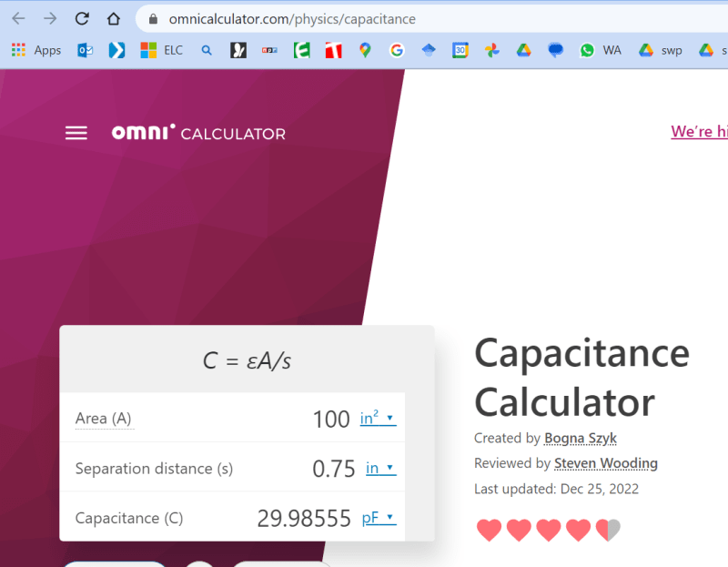Open the Google Photos bookmark
The image size is (728, 567).
492,50
